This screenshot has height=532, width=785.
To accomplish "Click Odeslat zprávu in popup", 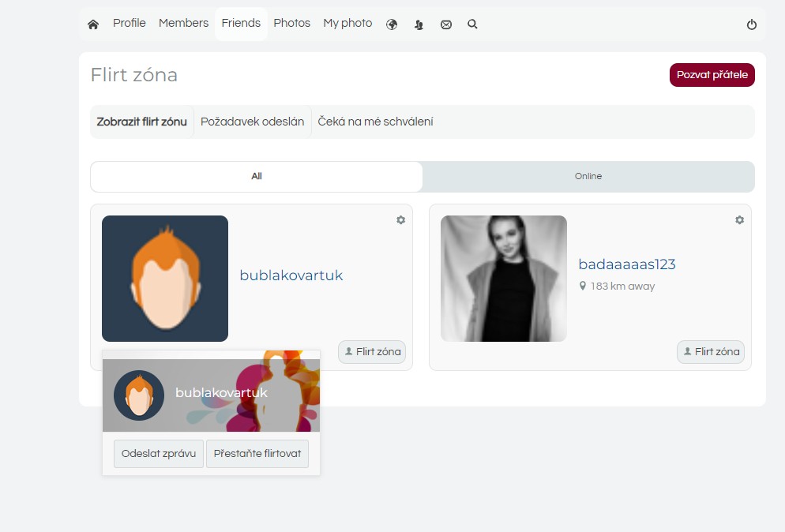I will 159,454.
